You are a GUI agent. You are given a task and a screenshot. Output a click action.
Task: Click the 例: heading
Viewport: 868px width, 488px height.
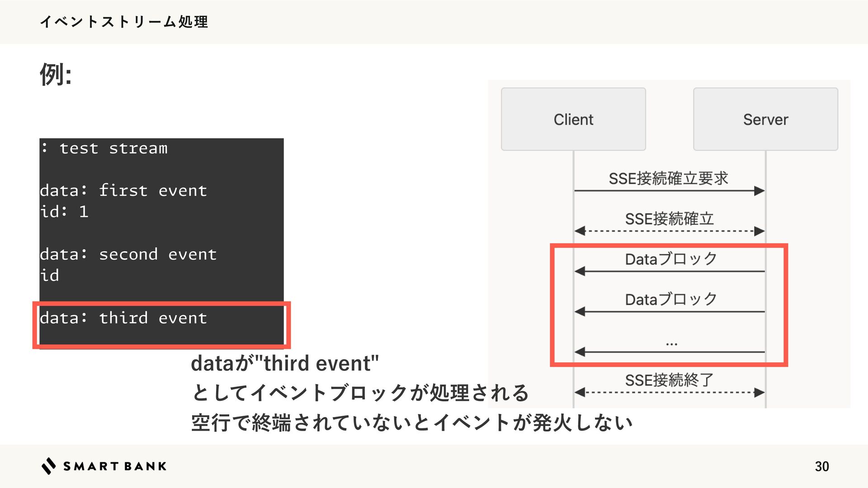pos(56,74)
